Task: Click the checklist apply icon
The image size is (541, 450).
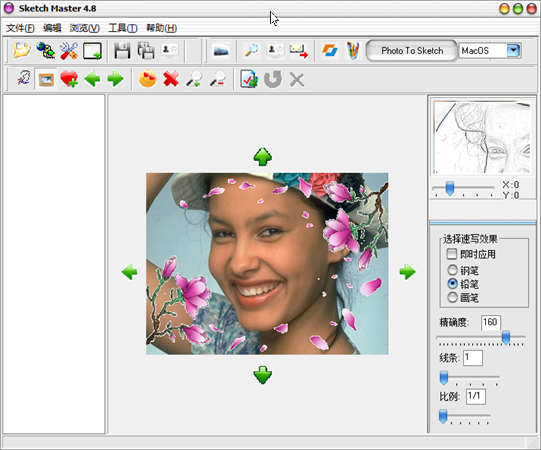Action: tap(249, 79)
